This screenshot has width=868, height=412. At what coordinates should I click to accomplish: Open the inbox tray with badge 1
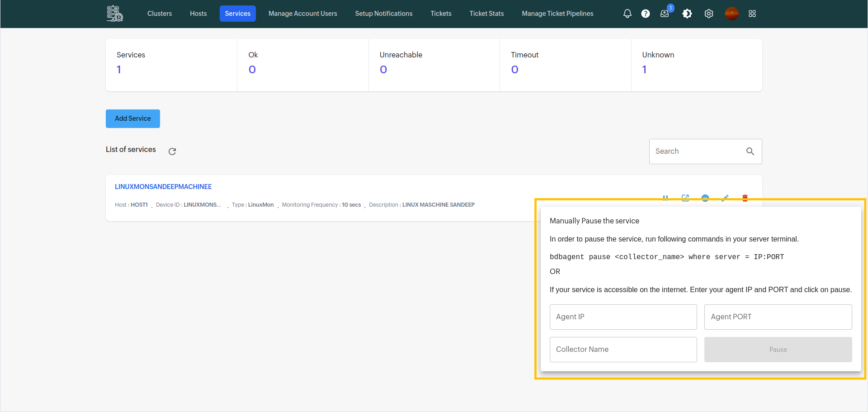pyautogui.click(x=665, y=14)
